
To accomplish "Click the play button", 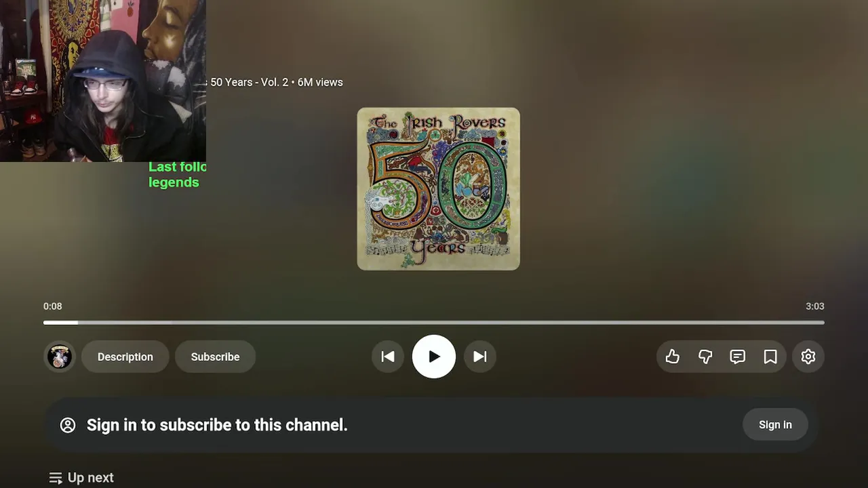I will tap(434, 357).
